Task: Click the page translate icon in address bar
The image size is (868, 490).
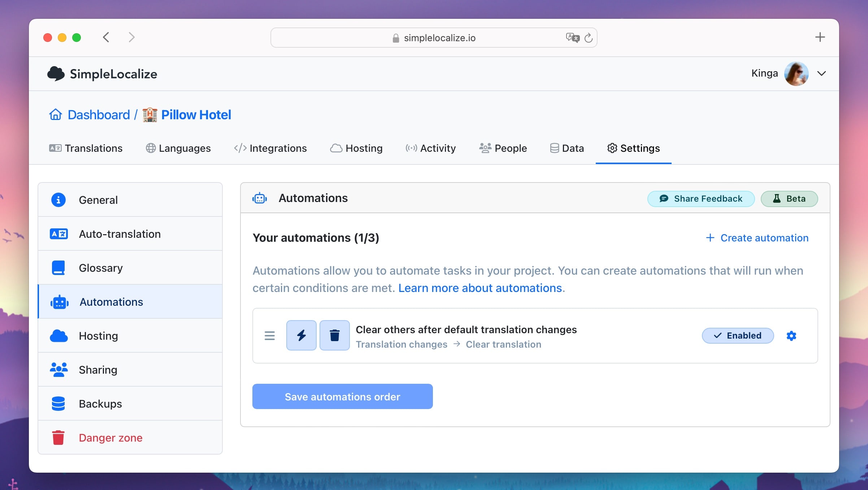Action: pos(573,38)
